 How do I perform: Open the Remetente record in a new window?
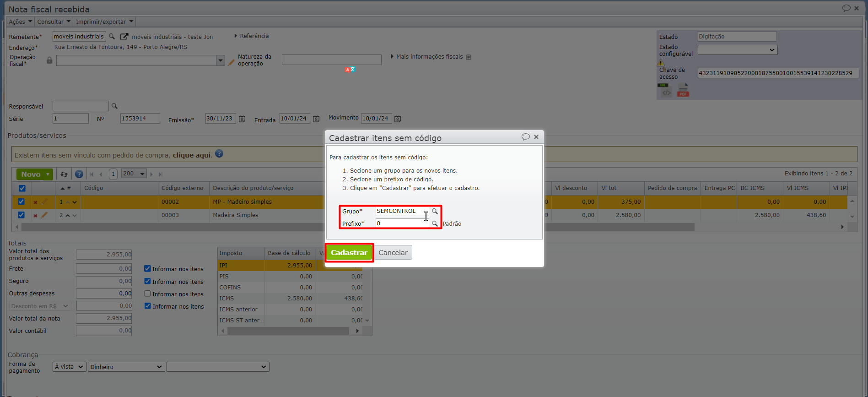tap(124, 36)
